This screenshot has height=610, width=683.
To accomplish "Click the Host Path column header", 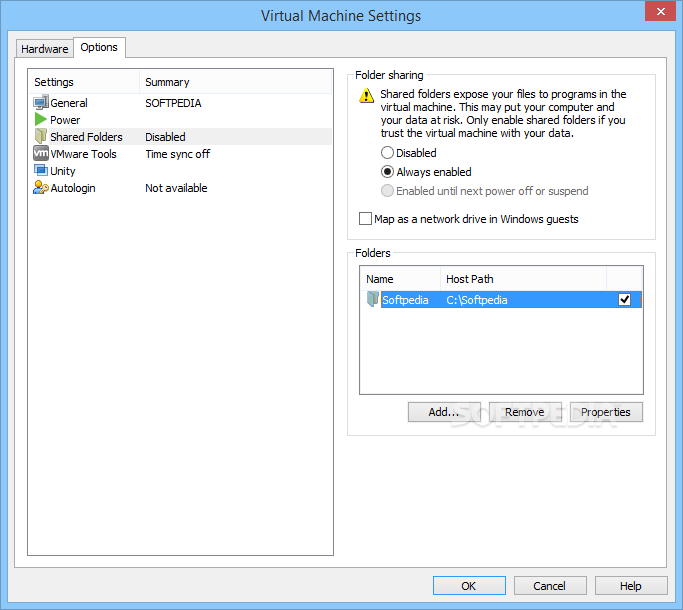I will click(x=524, y=279).
